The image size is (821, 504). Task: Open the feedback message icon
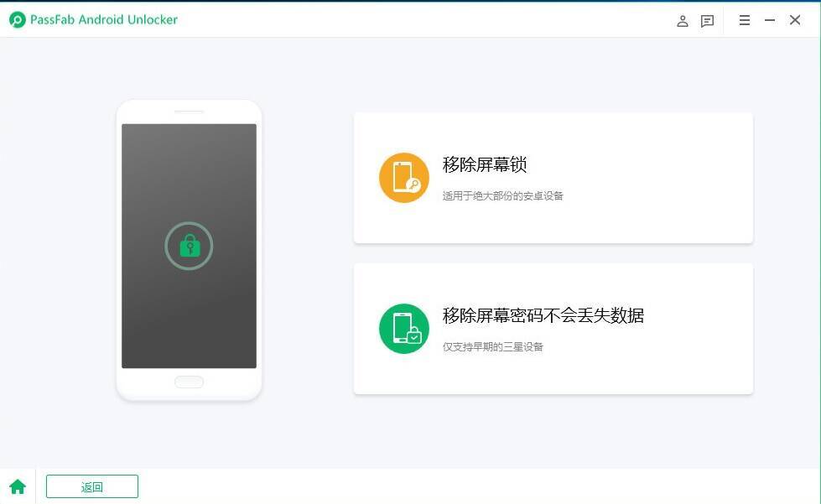click(x=707, y=21)
